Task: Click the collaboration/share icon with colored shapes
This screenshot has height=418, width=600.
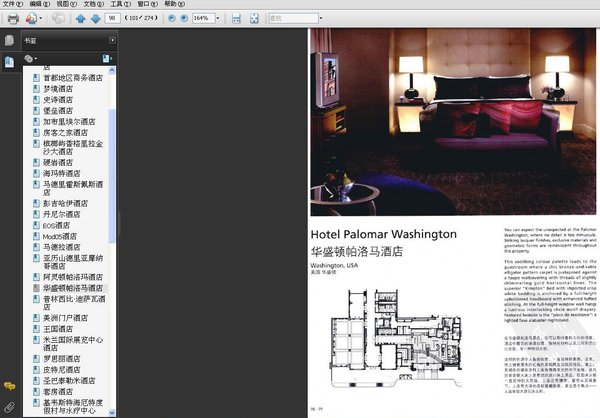Action: click(31, 18)
